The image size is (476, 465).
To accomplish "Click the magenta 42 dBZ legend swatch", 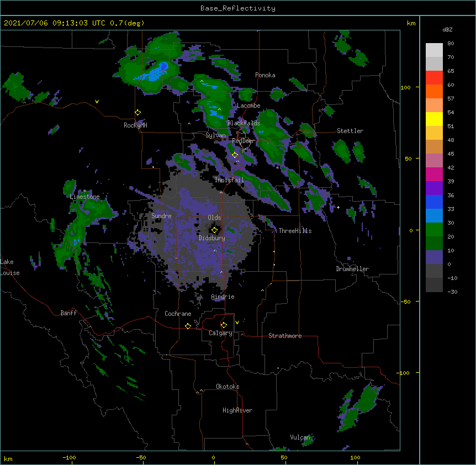I will (434, 174).
